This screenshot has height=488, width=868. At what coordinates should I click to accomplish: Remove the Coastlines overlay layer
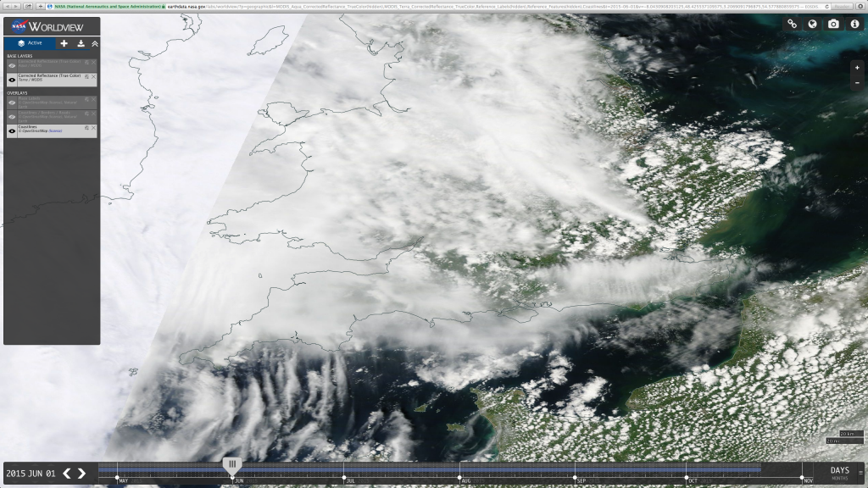(93, 128)
